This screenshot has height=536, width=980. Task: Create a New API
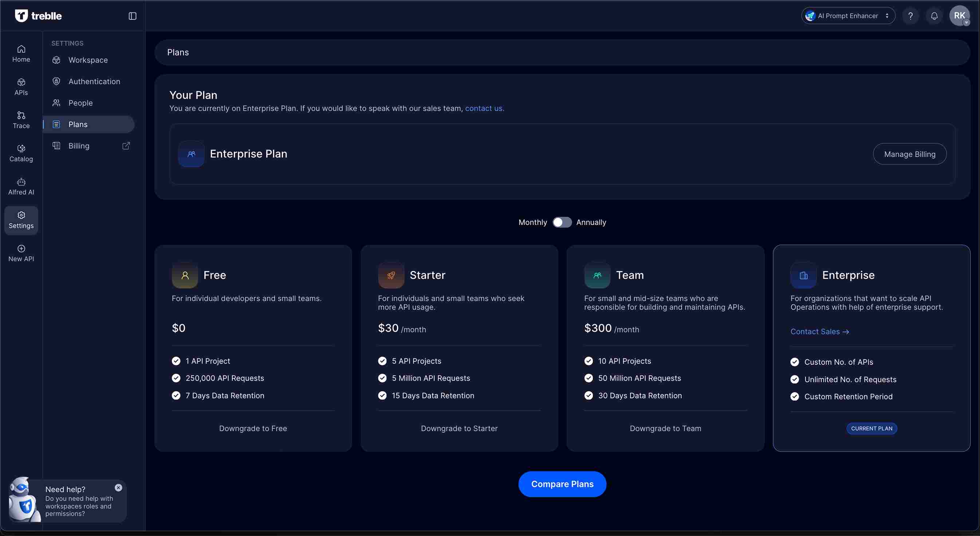tap(21, 253)
